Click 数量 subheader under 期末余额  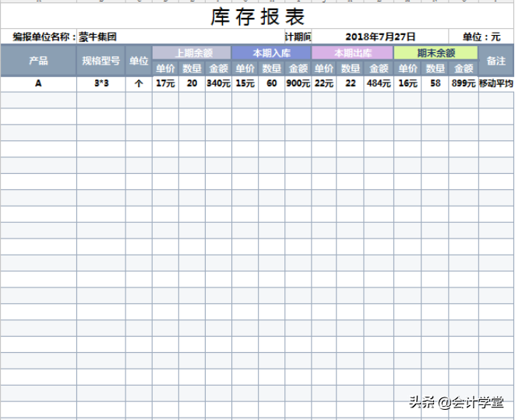pos(435,69)
